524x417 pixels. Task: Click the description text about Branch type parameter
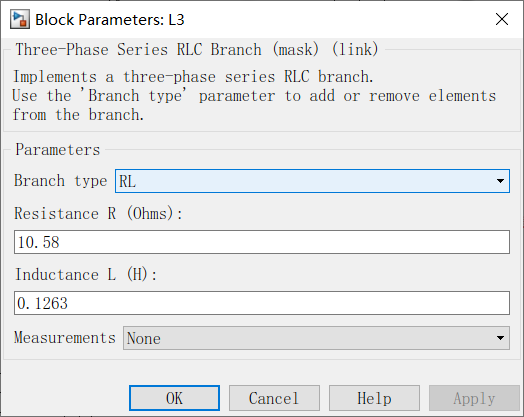click(254, 96)
